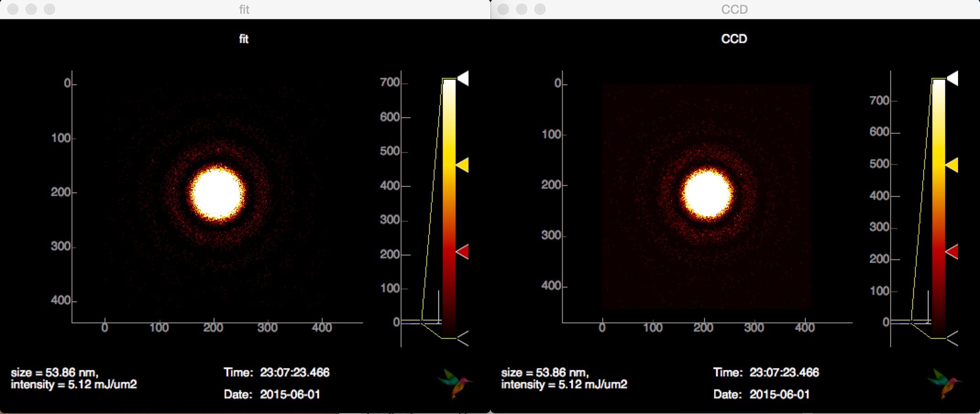Click the white gradient tick in fit window

pyautogui.click(x=463, y=78)
